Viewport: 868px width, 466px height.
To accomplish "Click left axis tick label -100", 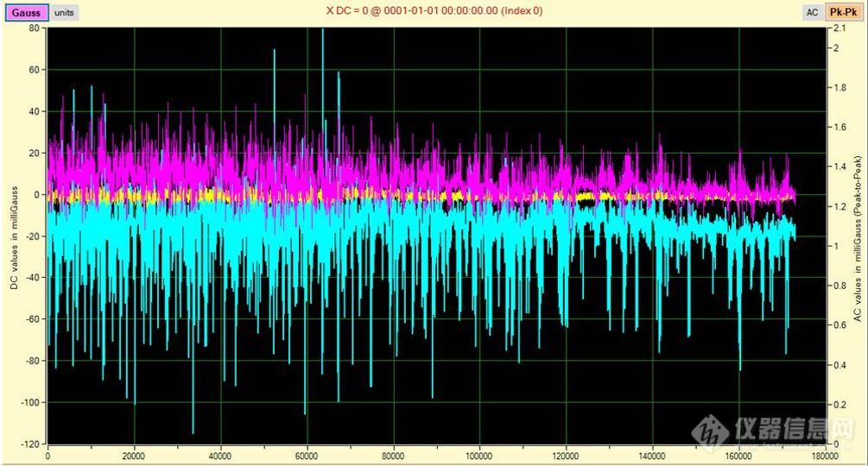I will [x=30, y=402].
